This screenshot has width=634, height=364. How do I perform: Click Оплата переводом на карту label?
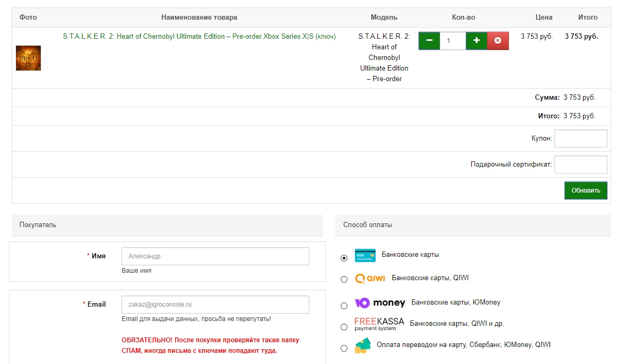pos(464,344)
